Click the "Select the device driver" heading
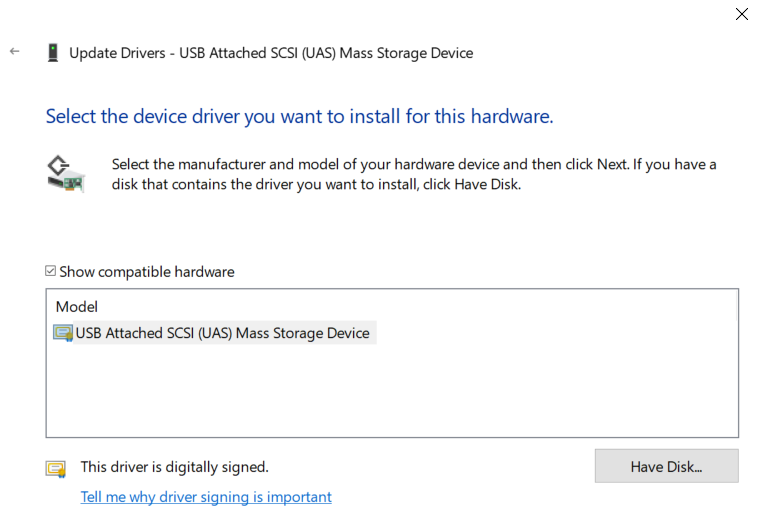This screenshot has height=521, width=763. pyautogui.click(x=299, y=116)
